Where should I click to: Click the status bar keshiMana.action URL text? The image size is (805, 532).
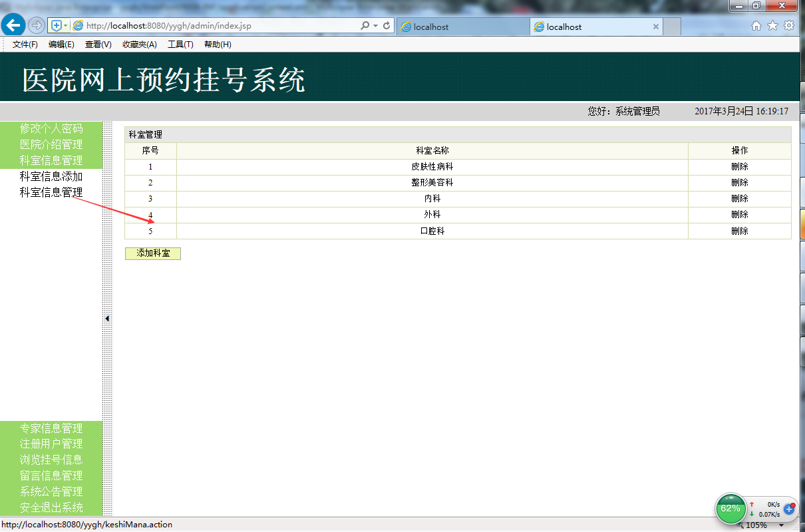[86, 525]
